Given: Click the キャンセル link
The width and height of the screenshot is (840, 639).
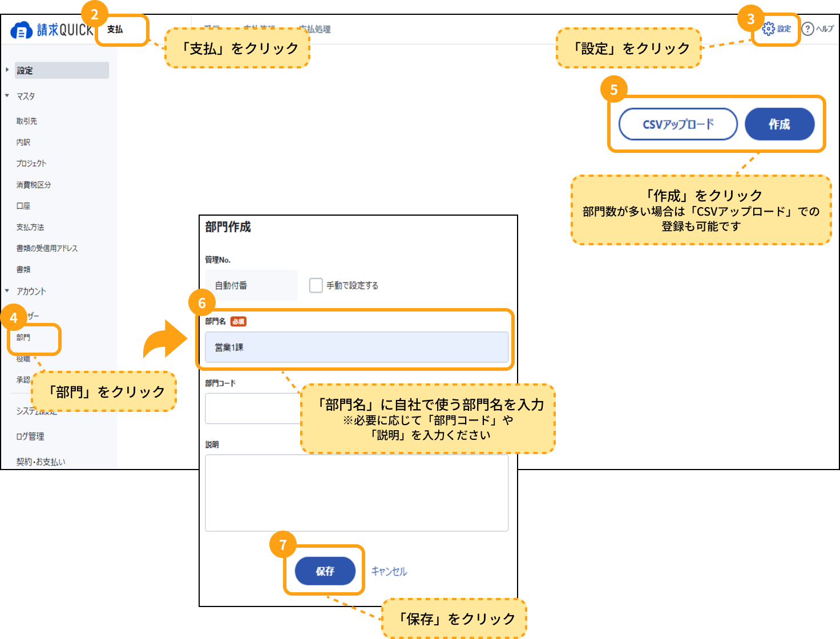Looking at the screenshot, I should pyautogui.click(x=389, y=571).
